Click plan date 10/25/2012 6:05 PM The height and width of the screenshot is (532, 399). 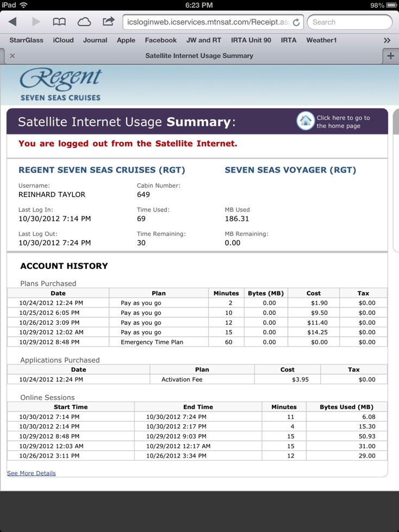[x=49, y=312]
